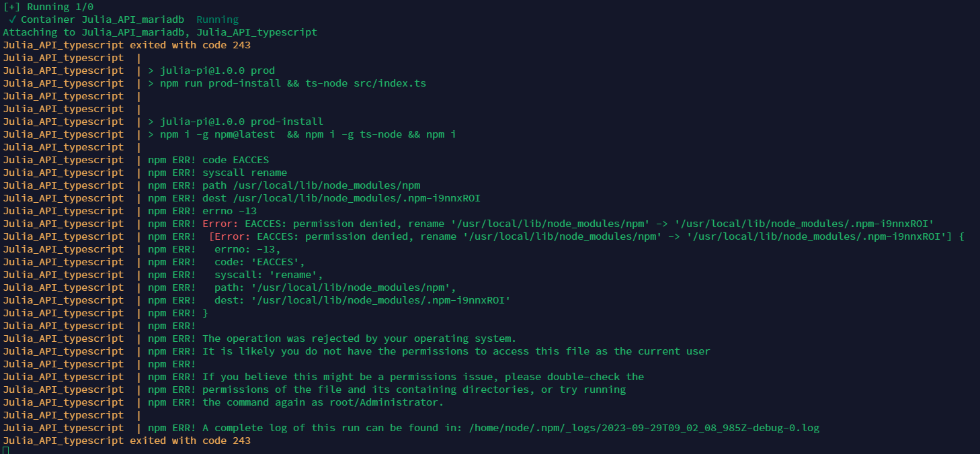This screenshot has width=980, height=454.
Task: Click the "Running" status after Julia_API_mariadb
Action: [217, 19]
